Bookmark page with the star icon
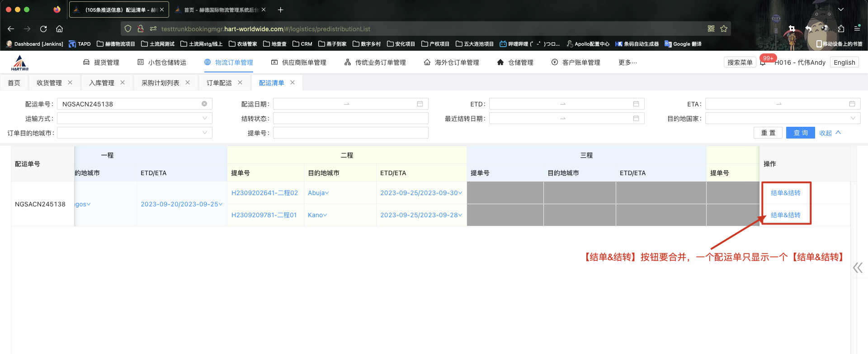Screen dimensions: 868x354 point(724,29)
